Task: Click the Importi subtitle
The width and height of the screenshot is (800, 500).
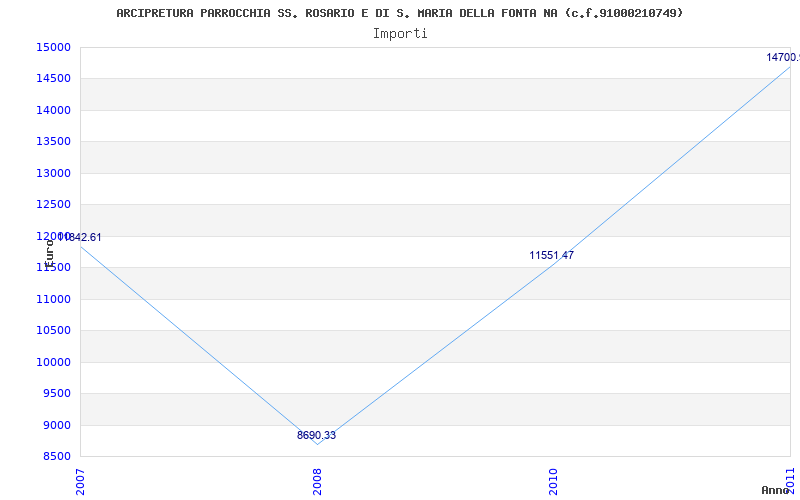Action: [400, 34]
